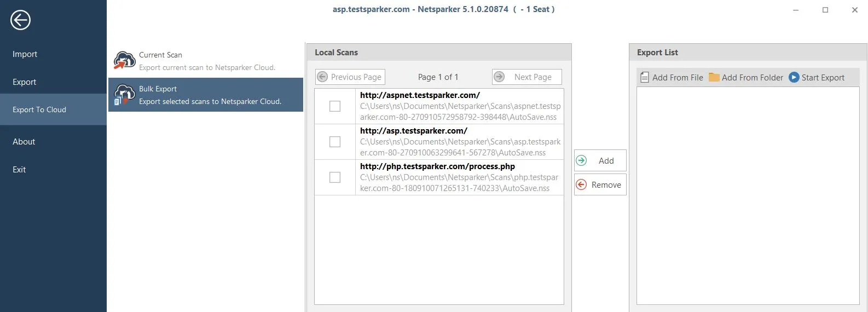
Task: Go to Next Page of scans
Action: pos(527,77)
